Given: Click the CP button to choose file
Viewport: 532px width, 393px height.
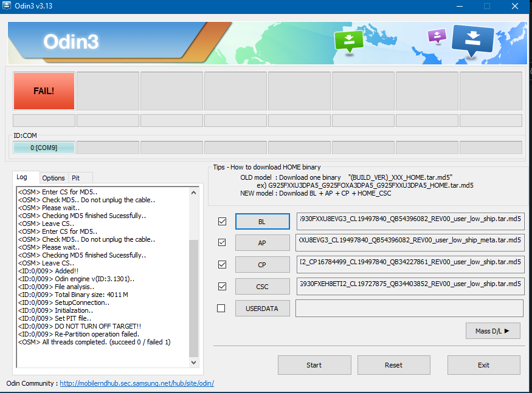Looking at the screenshot, I should pyautogui.click(x=262, y=264).
